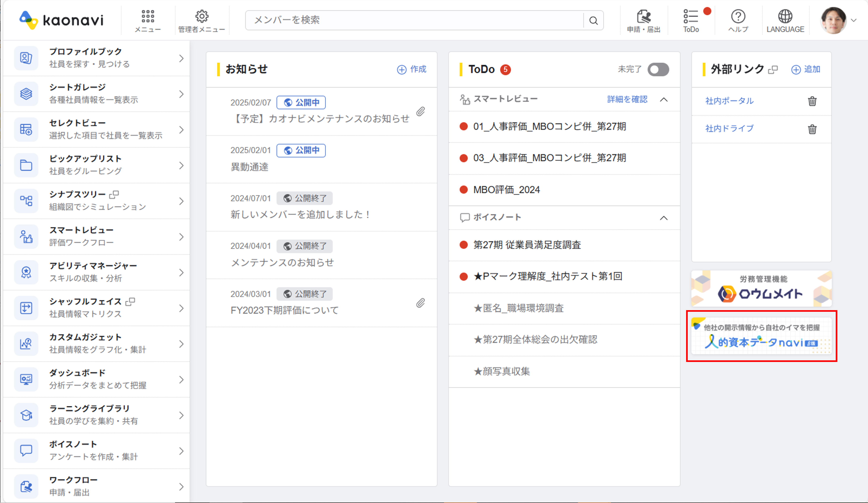The height and width of the screenshot is (503, 868).
Task: Open the ボイスノート survey icon in sidebar
Action: click(x=26, y=451)
